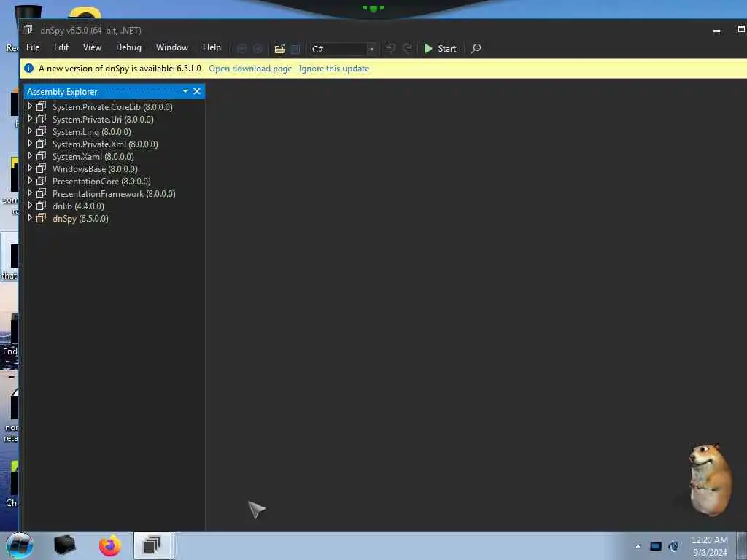The image size is (747, 560).
Task: Click the dnSpy assembly icon
Action: click(x=42, y=217)
